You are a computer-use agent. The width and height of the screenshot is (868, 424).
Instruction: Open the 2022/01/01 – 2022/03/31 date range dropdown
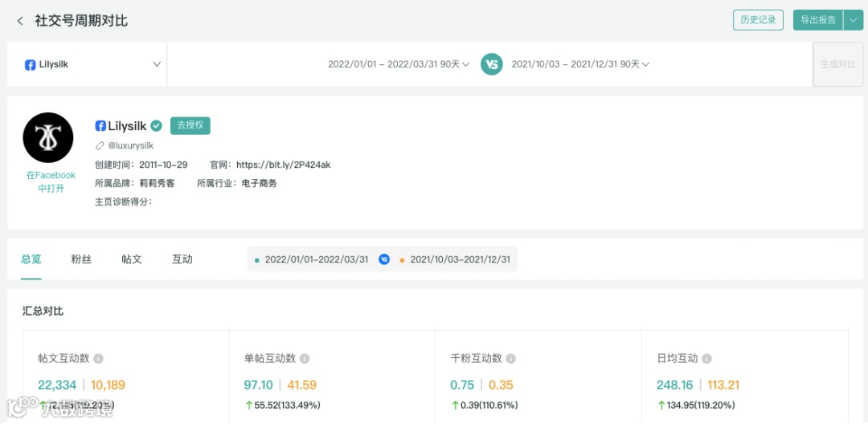click(399, 64)
